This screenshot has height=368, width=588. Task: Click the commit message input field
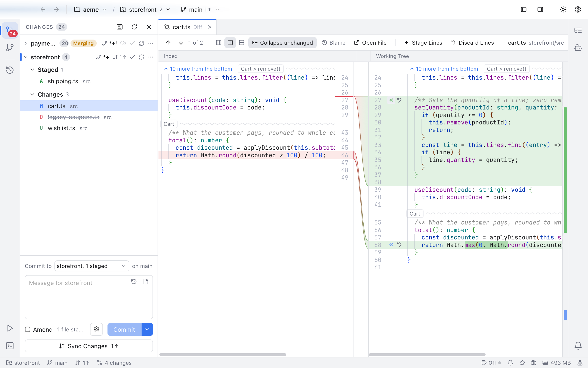pyautogui.click(x=89, y=297)
